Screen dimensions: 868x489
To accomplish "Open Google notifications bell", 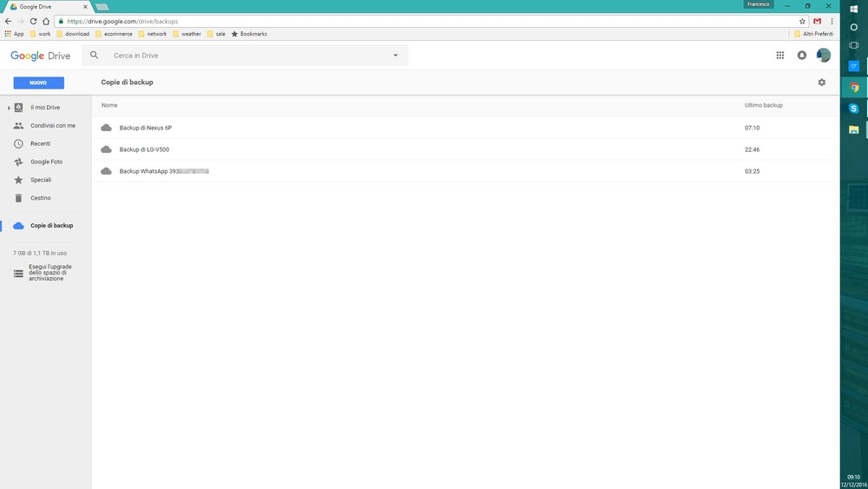I will (801, 55).
